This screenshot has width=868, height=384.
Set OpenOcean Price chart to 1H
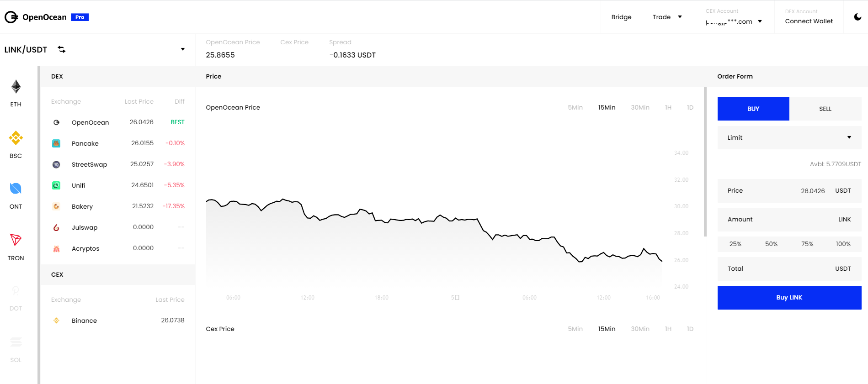coord(668,107)
